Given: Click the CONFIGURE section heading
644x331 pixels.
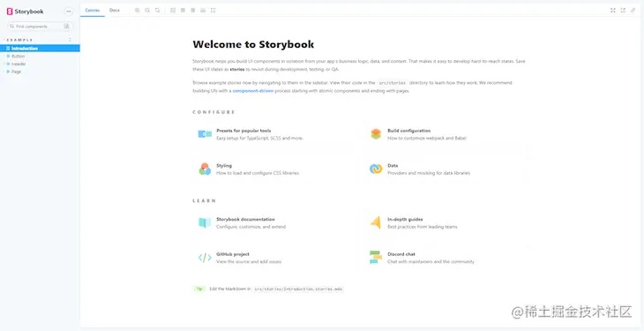Looking at the screenshot, I should [x=213, y=112].
